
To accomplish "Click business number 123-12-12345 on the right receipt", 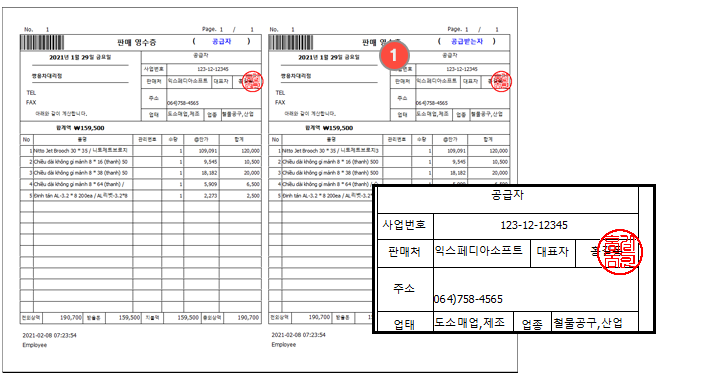I will coord(462,69).
